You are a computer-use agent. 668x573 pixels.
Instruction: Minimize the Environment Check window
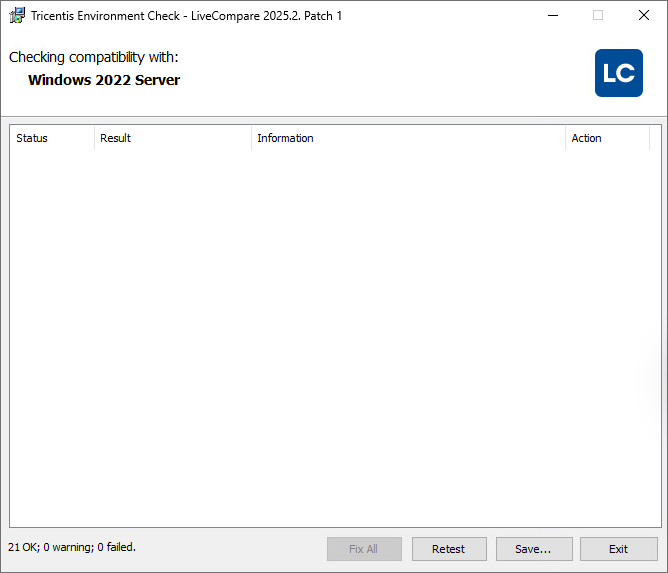[x=553, y=16]
